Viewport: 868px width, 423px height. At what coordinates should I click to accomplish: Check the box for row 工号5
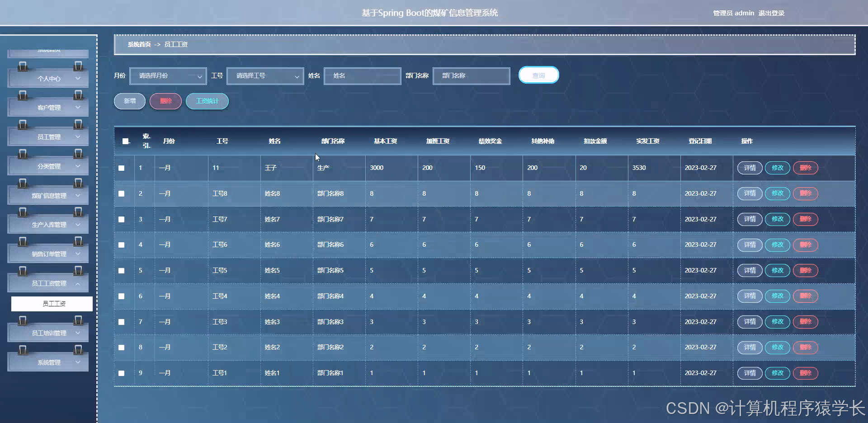pyautogui.click(x=122, y=271)
